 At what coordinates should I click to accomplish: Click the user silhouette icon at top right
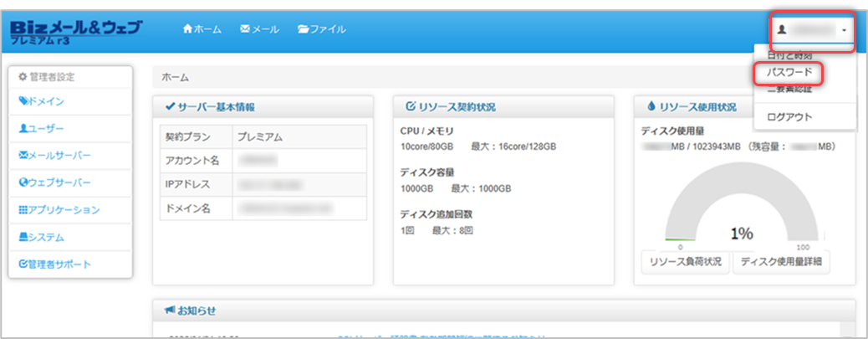pos(783,29)
